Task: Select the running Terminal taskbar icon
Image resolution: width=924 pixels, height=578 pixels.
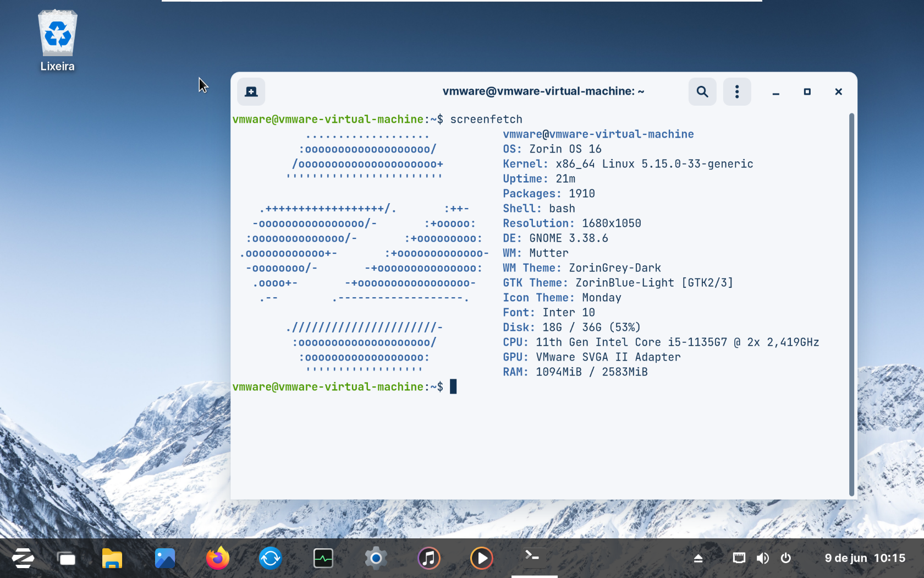Action: [x=535, y=557]
